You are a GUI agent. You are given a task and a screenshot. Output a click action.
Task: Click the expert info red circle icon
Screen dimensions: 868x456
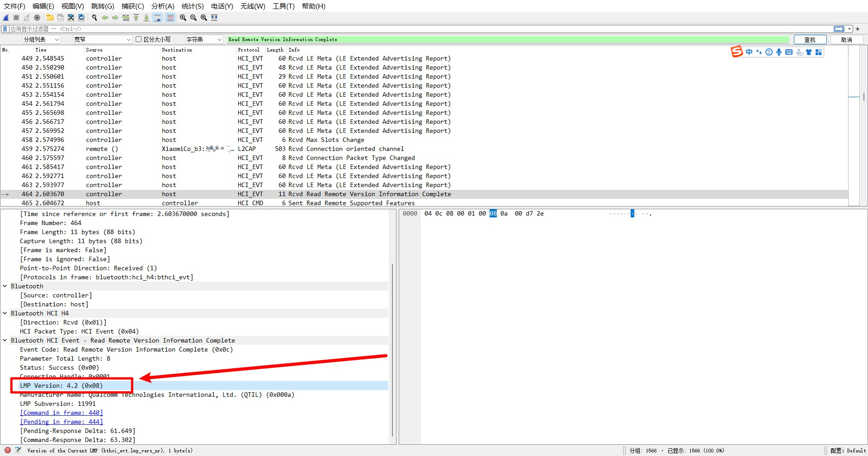pos(8,450)
